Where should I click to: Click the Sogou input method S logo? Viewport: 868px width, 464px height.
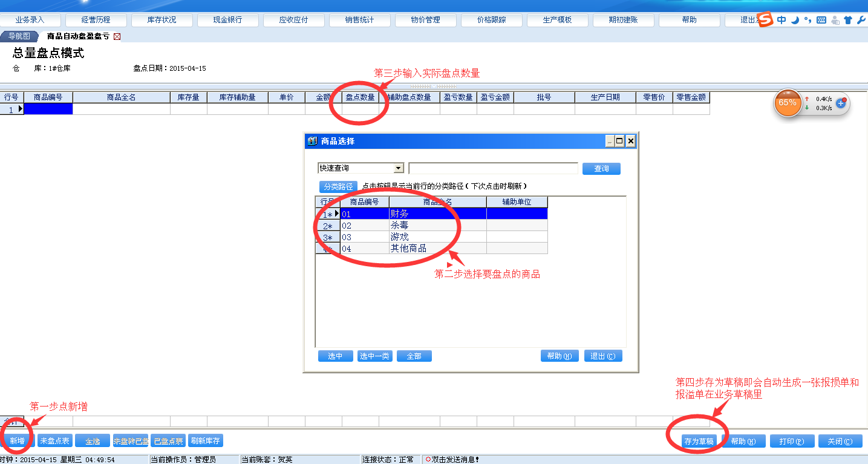tap(766, 19)
